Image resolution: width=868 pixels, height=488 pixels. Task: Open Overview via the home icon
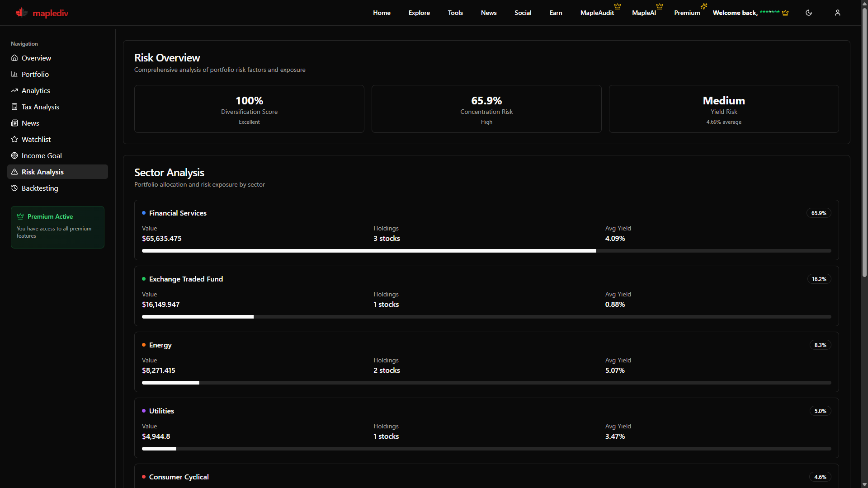coord(14,58)
